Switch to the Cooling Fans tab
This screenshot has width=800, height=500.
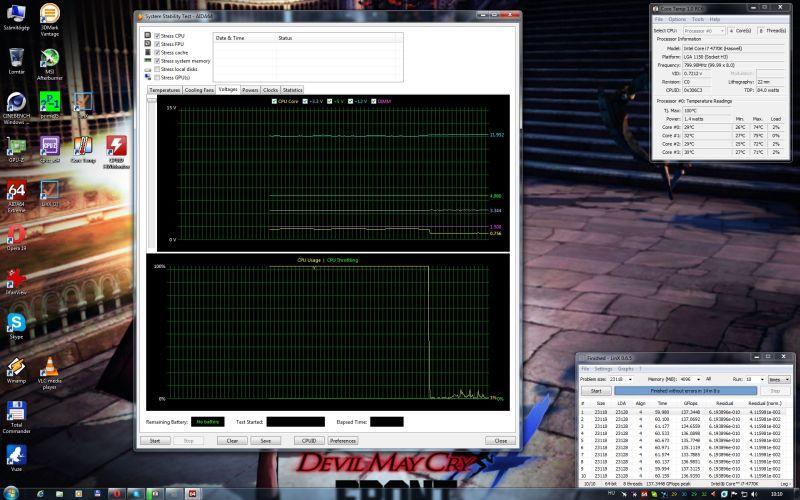(x=199, y=90)
